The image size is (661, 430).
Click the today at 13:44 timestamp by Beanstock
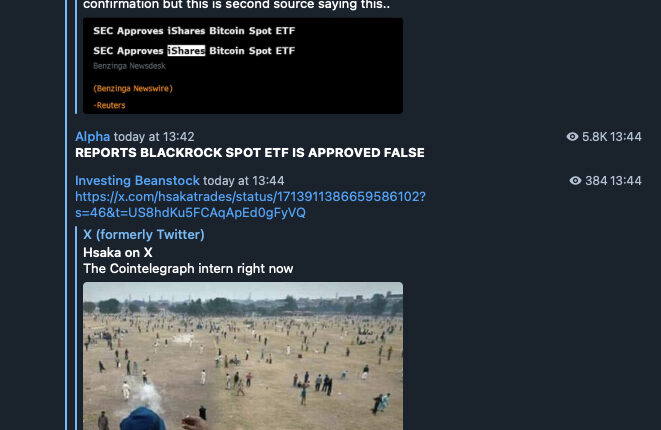click(x=244, y=180)
